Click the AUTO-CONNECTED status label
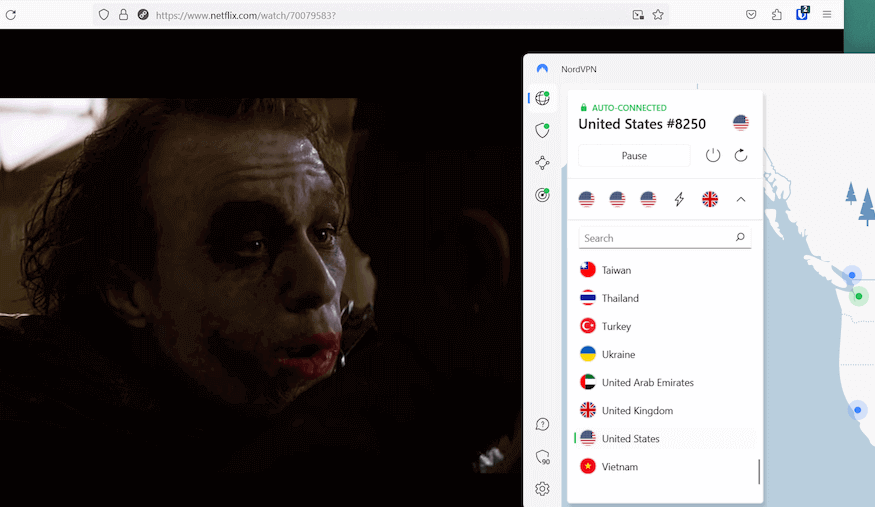 [x=629, y=108]
